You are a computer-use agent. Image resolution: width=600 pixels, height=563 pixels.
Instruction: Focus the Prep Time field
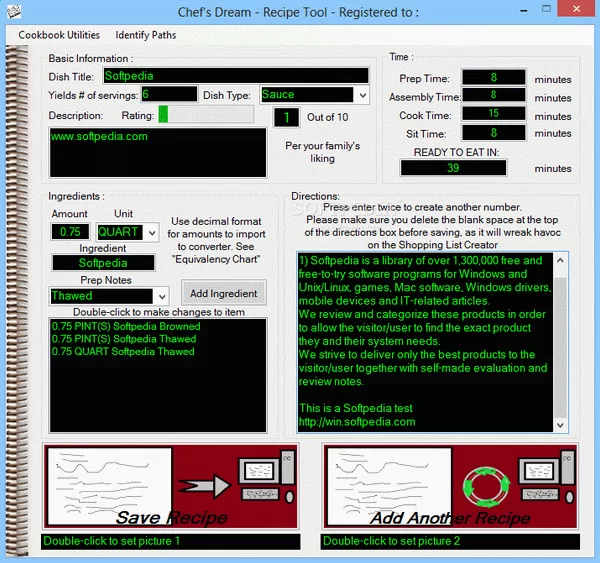click(x=493, y=79)
